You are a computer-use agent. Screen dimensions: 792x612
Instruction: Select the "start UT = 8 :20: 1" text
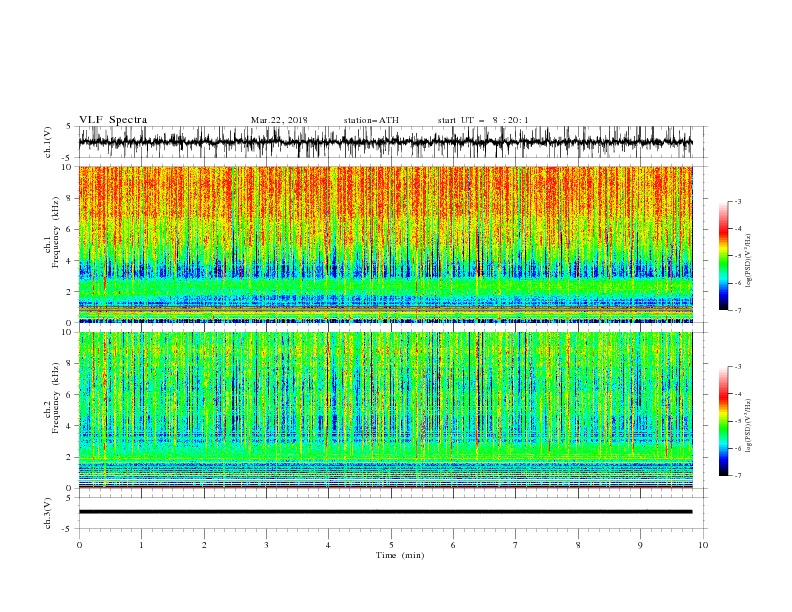(x=483, y=120)
